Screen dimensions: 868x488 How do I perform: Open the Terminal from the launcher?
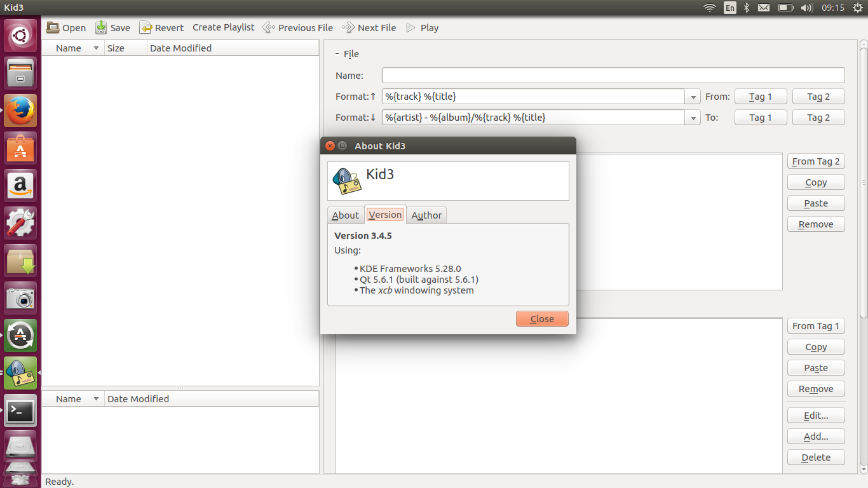coord(20,410)
